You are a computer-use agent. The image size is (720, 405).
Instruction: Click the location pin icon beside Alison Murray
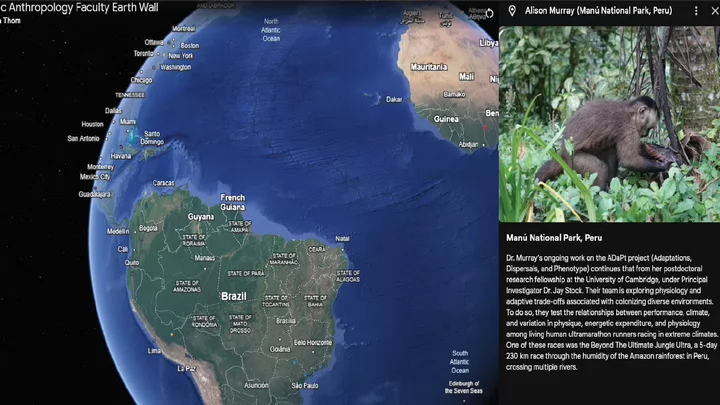[512, 11]
